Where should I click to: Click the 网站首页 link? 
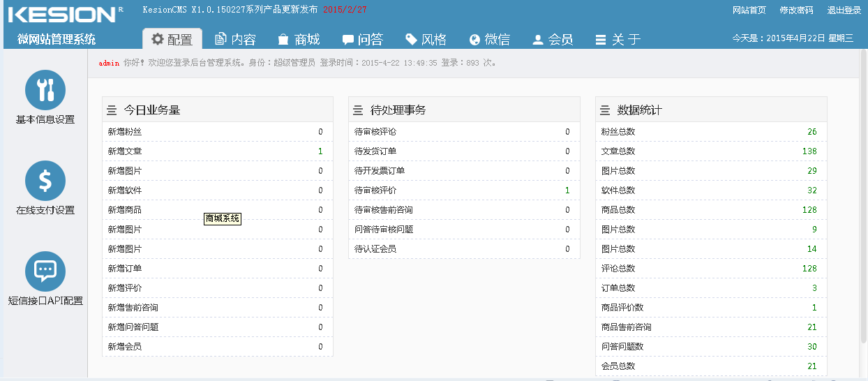tap(749, 10)
